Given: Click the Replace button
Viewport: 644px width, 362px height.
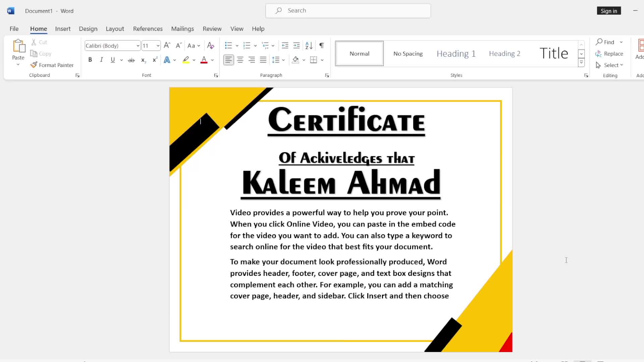Looking at the screenshot, I should pyautogui.click(x=609, y=54).
